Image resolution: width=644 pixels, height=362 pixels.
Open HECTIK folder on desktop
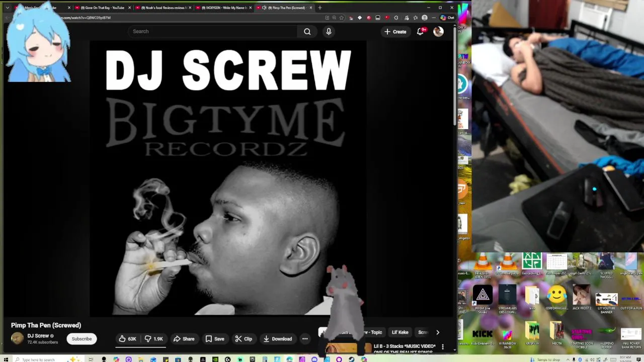(556, 334)
